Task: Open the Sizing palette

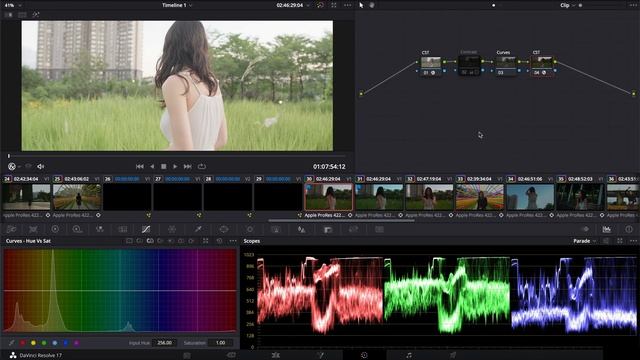Action: (353, 229)
